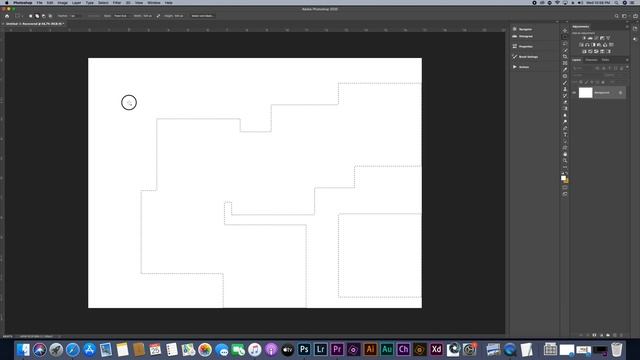Open the Image menu
This screenshot has width=640, height=360.
point(62,2)
